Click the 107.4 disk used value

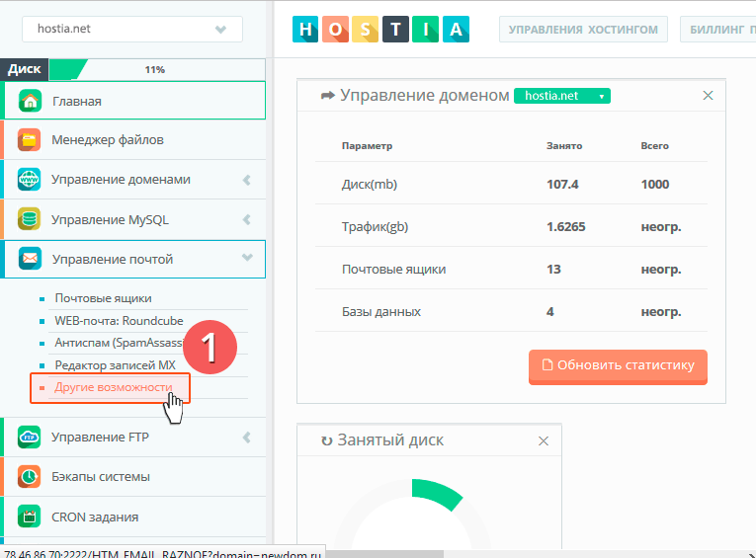[x=562, y=185]
